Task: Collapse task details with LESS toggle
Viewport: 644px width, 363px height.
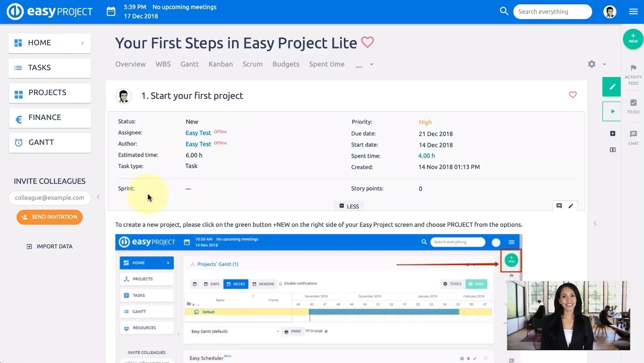Action: (x=349, y=206)
